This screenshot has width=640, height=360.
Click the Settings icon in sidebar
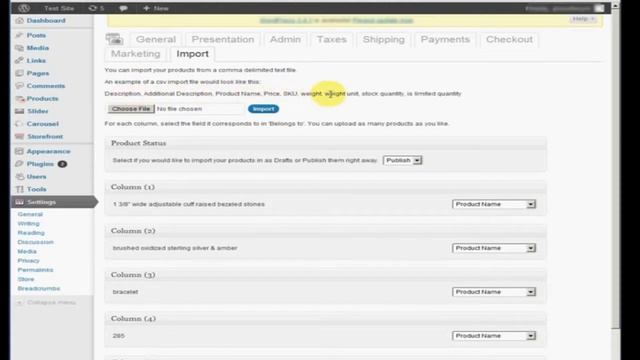click(19, 202)
